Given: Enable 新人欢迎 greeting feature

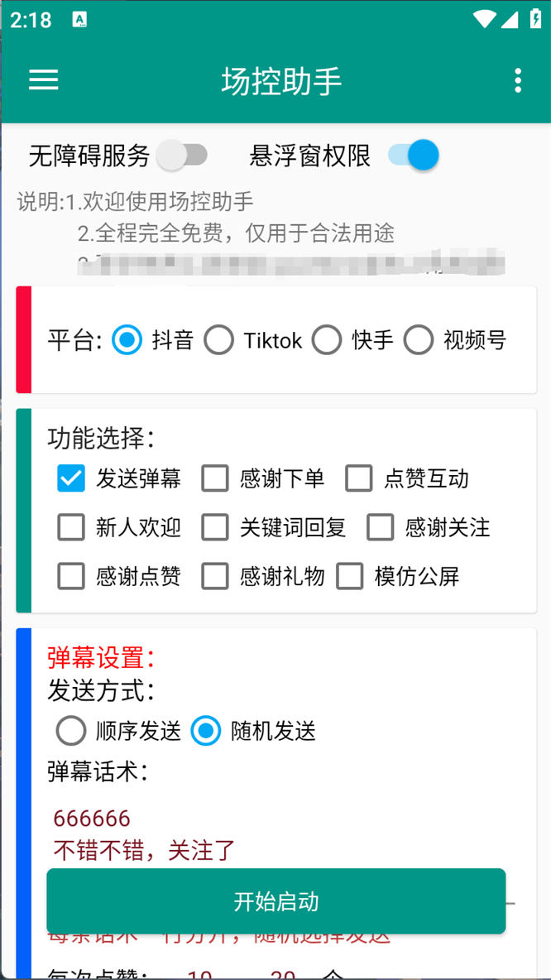Looking at the screenshot, I should tap(71, 527).
